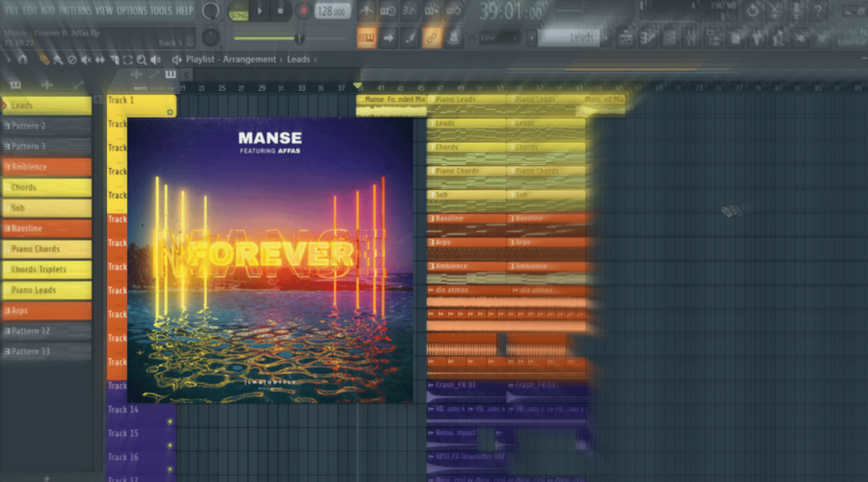The width and height of the screenshot is (868, 482).
Task: Open the playlist options menu arrow
Action: tap(8, 60)
